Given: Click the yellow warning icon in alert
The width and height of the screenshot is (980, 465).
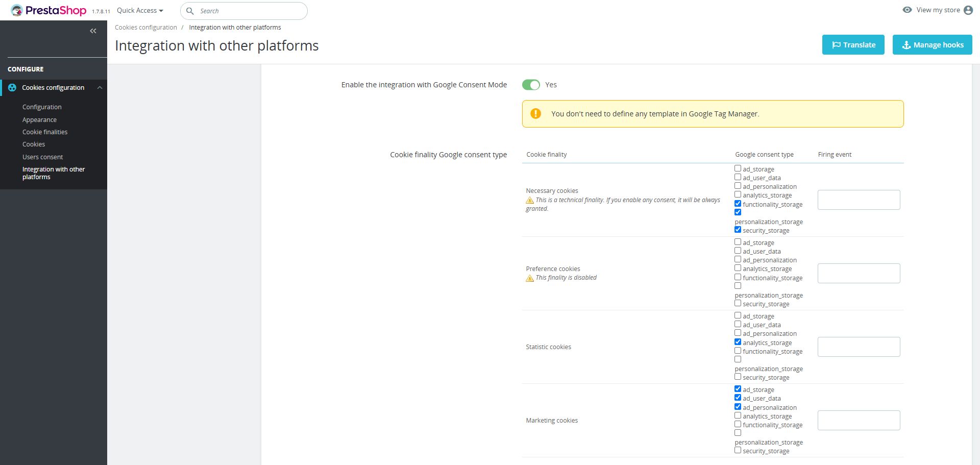Looking at the screenshot, I should coord(535,114).
